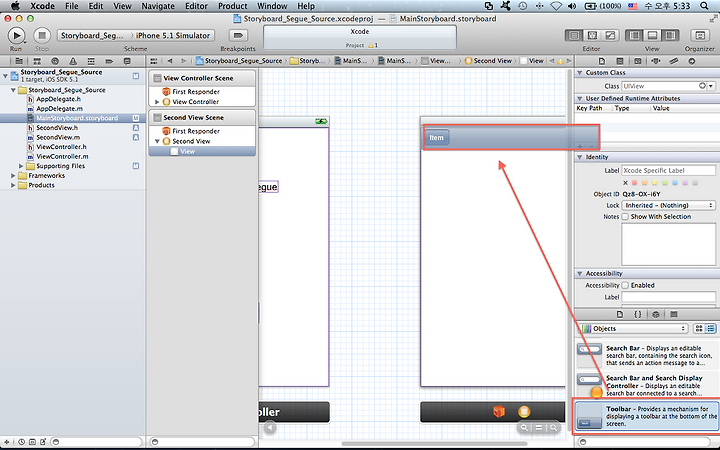The height and width of the screenshot is (450, 720).
Task: Open the Breakpoint navigator tab
Action: click(x=109, y=61)
